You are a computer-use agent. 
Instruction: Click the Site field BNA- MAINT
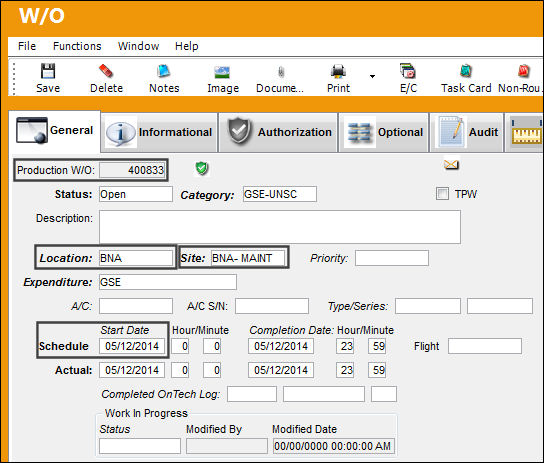pyautogui.click(x=248, y=258)
